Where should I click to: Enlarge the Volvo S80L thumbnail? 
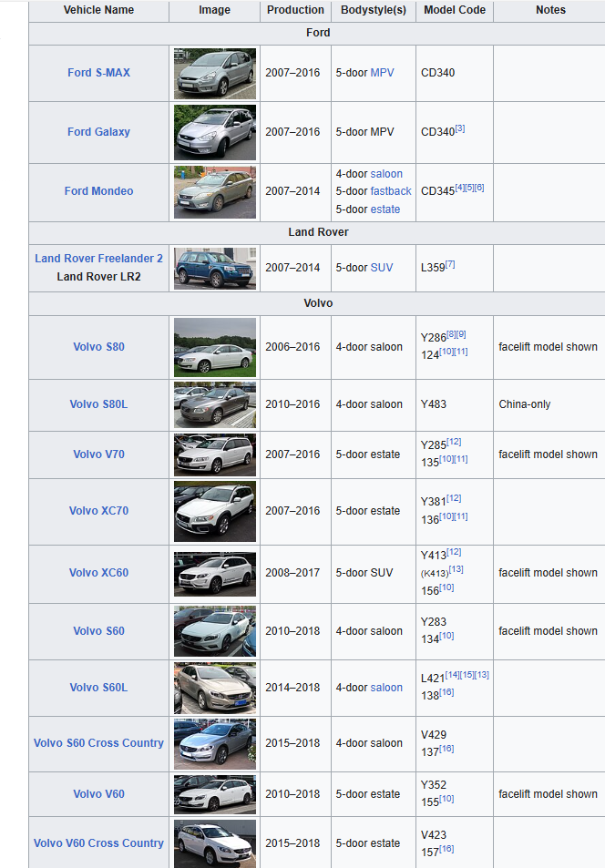[214, 404]
